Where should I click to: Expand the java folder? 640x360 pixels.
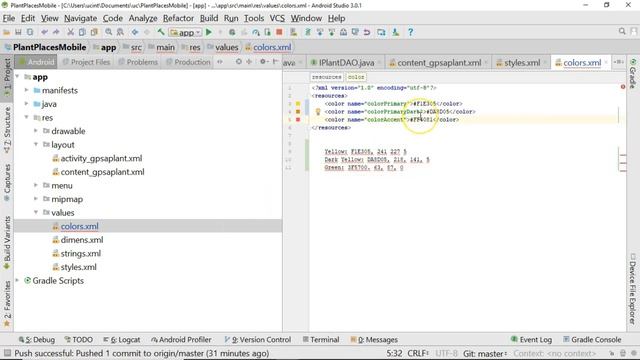27,104
